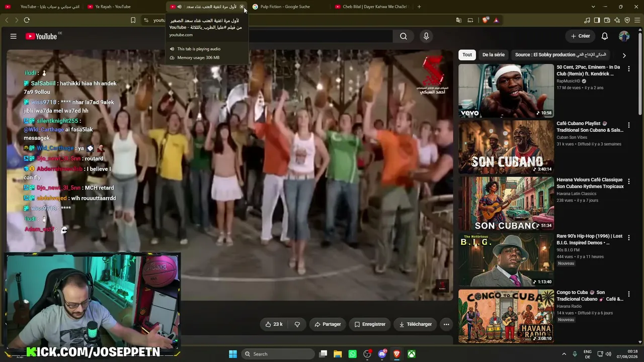Viewport: 644px width, 362px height.
Task: Open options for the 50 Cent video
Action: pyautogui.click(x=628, y=68)
